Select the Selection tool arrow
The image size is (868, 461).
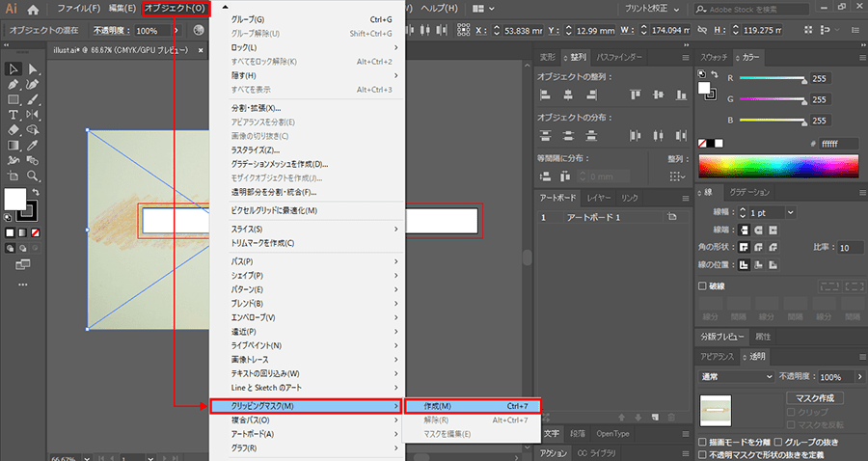(14, 68)
